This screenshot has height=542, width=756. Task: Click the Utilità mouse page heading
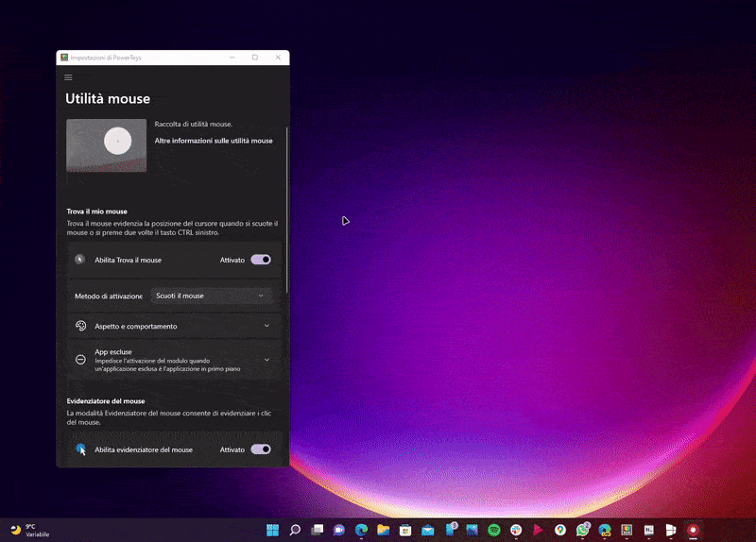[x=108, y=99]
